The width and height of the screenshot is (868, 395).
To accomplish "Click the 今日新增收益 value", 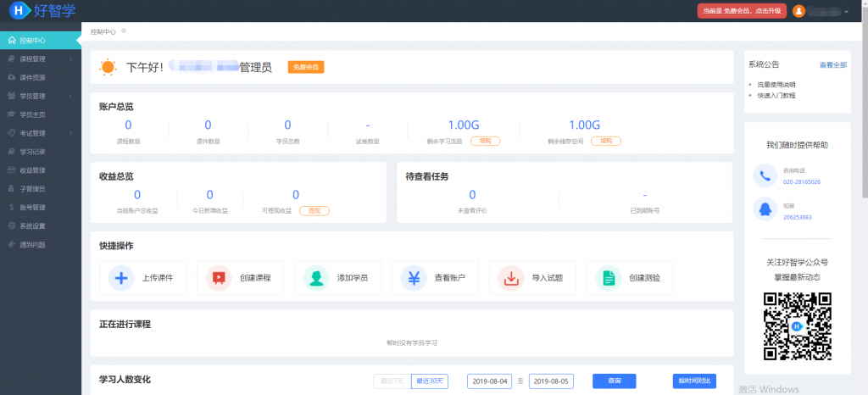I will [x=210, y=195].
